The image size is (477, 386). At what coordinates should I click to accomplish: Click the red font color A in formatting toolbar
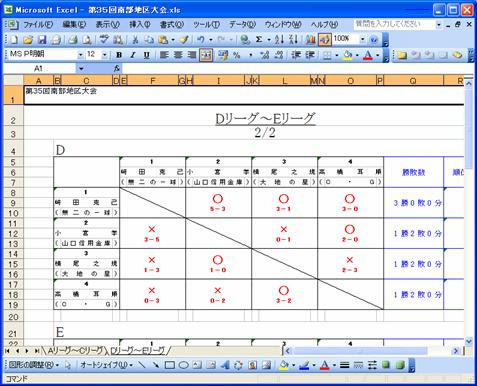tap(368, 55)
